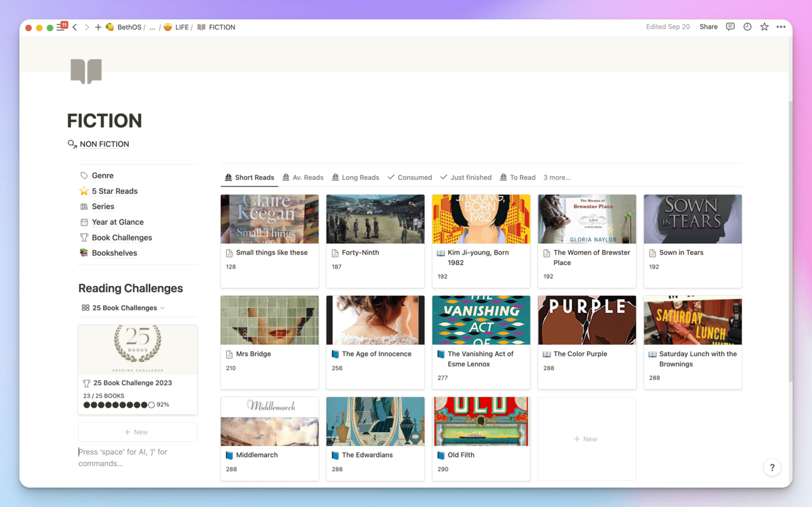Open the help question mark button
Image resolution: width=812 pixels, height=507 pixels.
[x=772, y=467]
